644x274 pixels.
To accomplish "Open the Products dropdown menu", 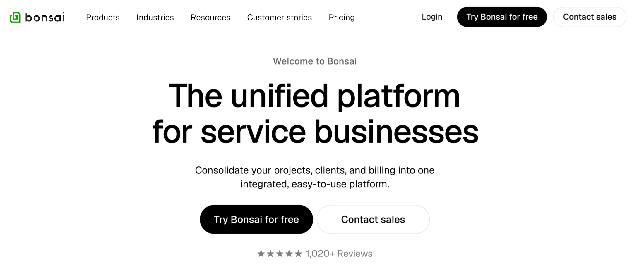I will coord(103,18).
